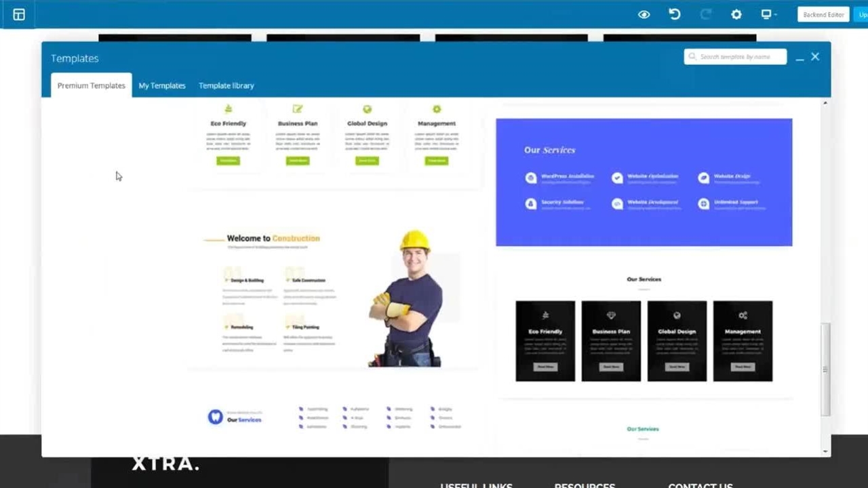
Task: Click the greyed-out redo arrow icon
Action: pos(705,14)
